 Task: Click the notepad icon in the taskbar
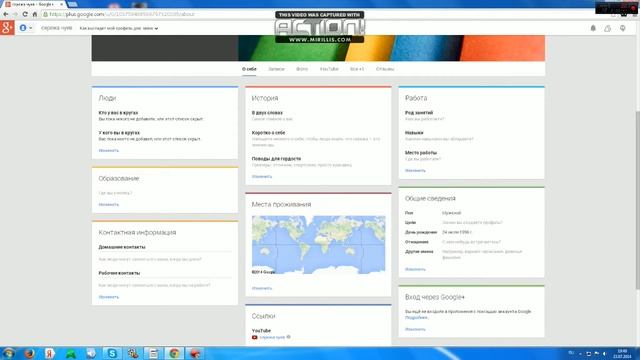(153, 353)
